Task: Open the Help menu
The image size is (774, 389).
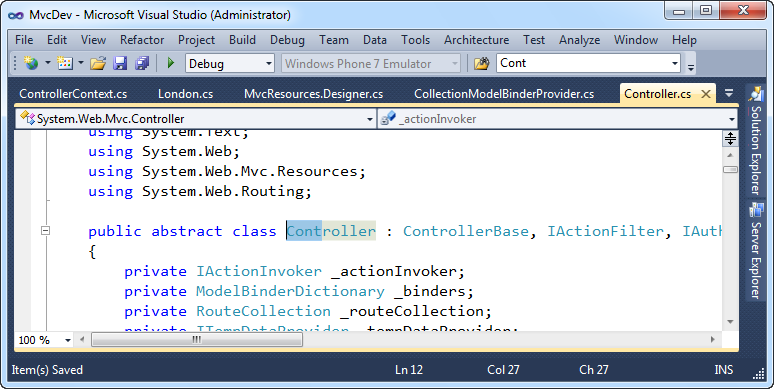Action: click(684, 40)
